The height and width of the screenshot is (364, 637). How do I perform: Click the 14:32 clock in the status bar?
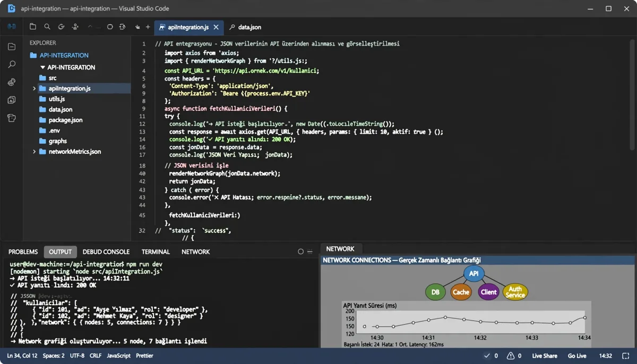(605, 356)
